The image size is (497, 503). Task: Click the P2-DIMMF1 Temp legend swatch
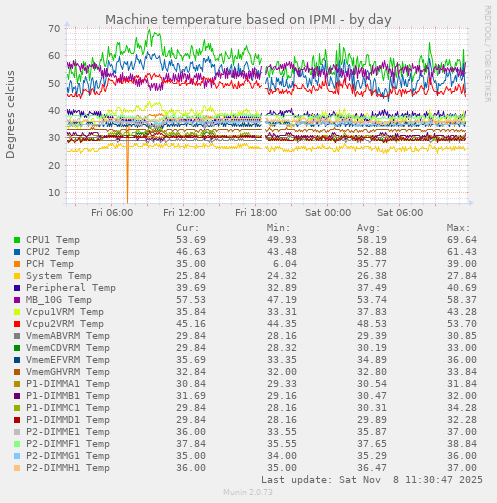coord(17,444)
